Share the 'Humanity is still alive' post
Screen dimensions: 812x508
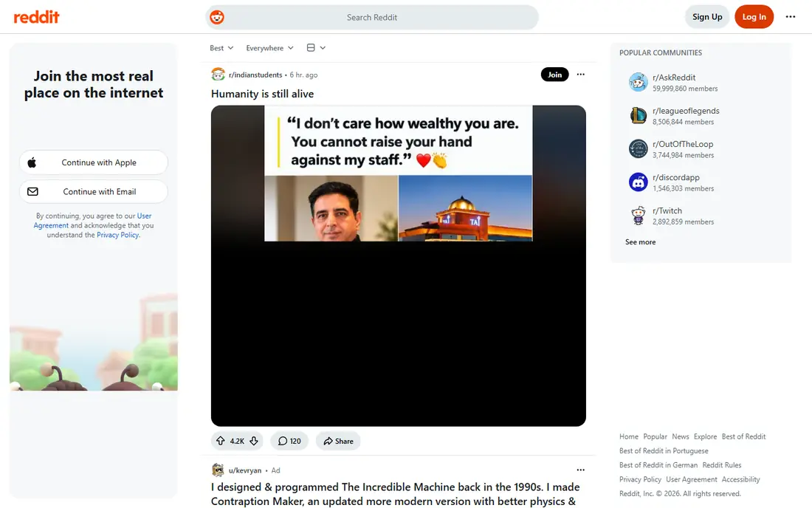click(338, 441)
